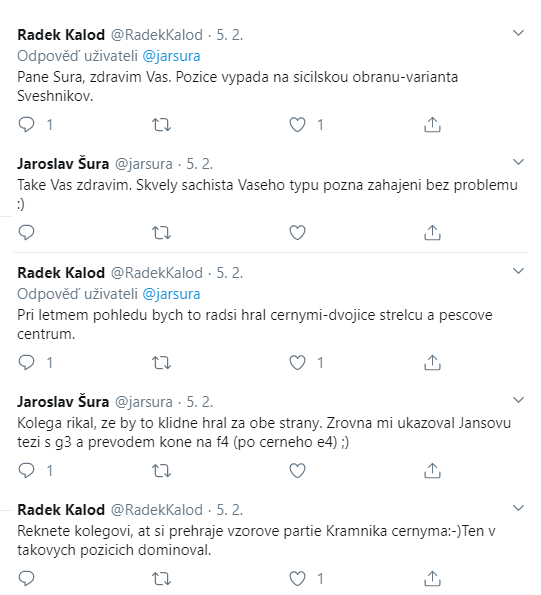The width and height of the screenshot is (541, 595).
Task: Open @jarsura link in first reply header
Action: [171, 56]
